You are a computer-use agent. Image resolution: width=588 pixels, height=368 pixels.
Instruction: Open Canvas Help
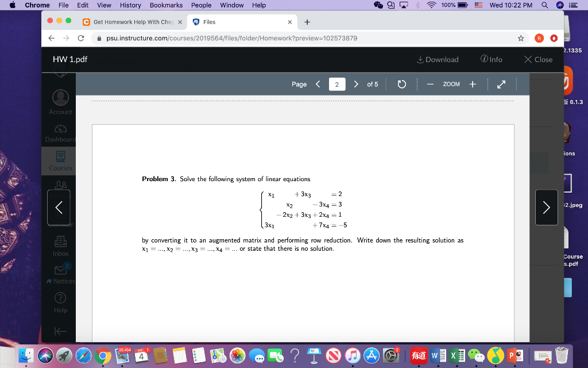(60, 301)
